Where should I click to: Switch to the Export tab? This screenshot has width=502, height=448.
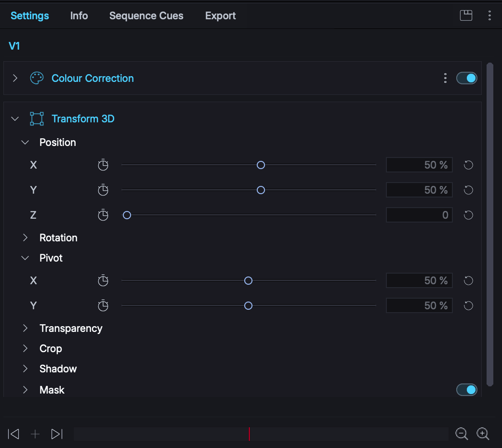[221, 16]
